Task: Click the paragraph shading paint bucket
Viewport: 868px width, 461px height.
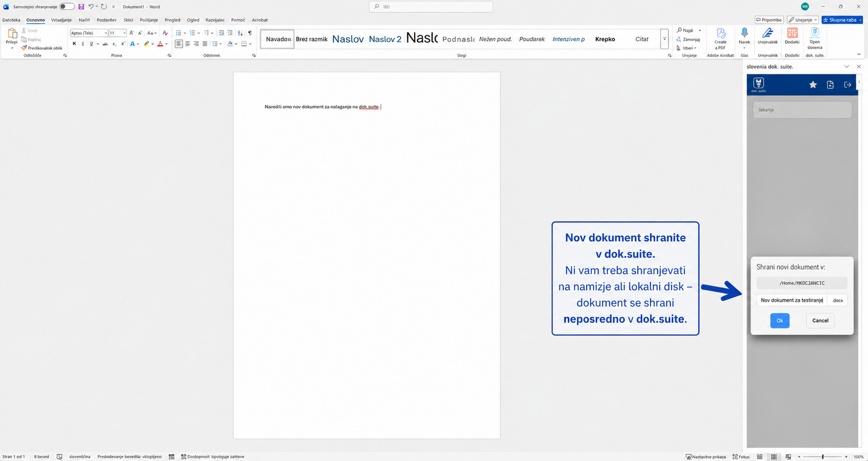Action: [230, 44]
